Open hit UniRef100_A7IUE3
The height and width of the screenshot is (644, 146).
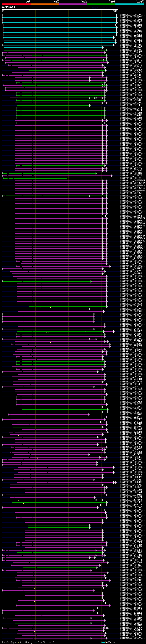(x=131, y=105)
